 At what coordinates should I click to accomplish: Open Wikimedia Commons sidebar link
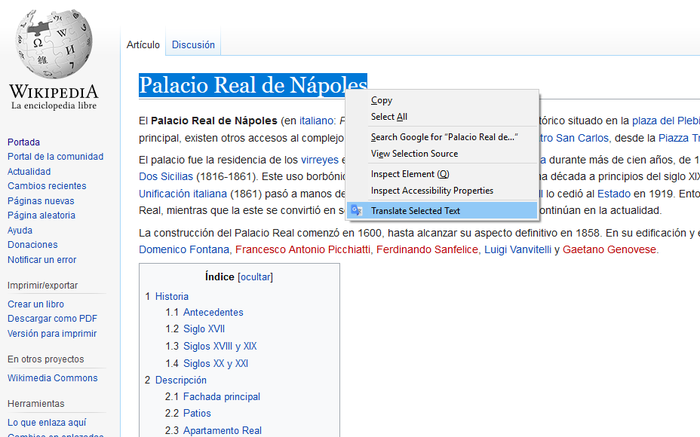click(x=52, y=378)
